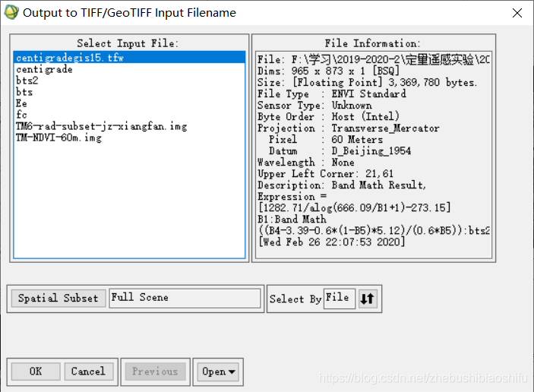Click the Size Floating Point bytes line
Viewport: 534px width, 392px height.
click(367, 82)
